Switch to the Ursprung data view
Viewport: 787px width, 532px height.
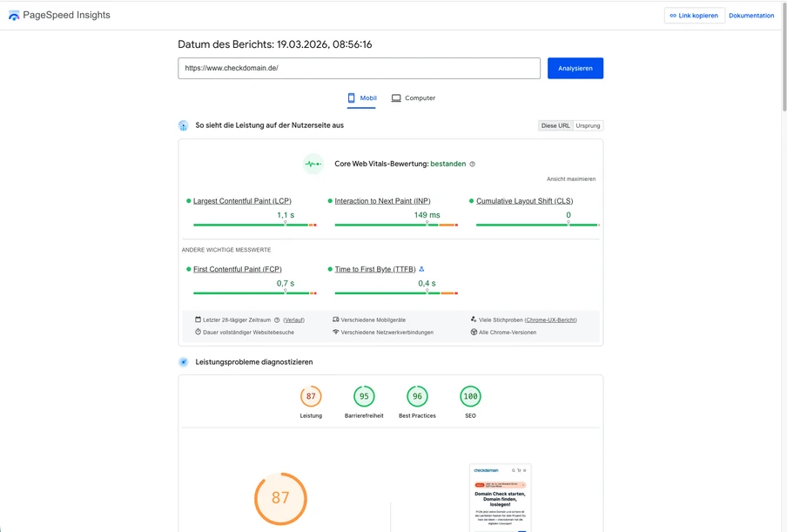589,125
